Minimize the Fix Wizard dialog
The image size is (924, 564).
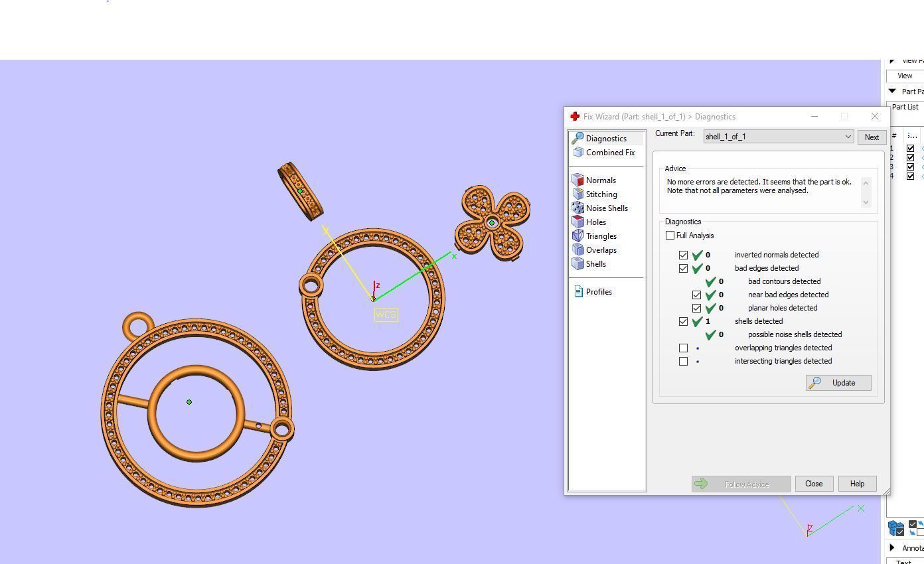pyautogui.click(x=814, y=117)
